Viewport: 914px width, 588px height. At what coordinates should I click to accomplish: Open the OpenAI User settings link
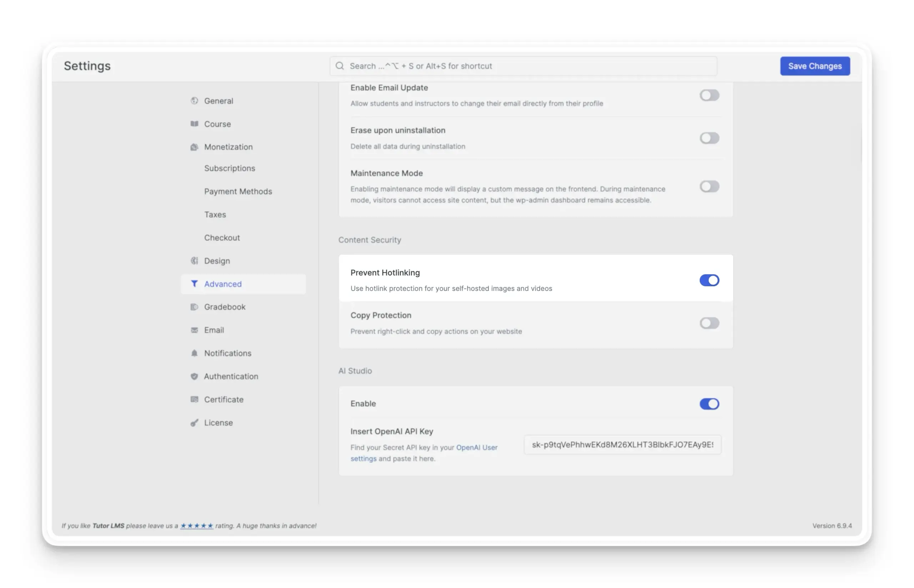click(477, 447)
